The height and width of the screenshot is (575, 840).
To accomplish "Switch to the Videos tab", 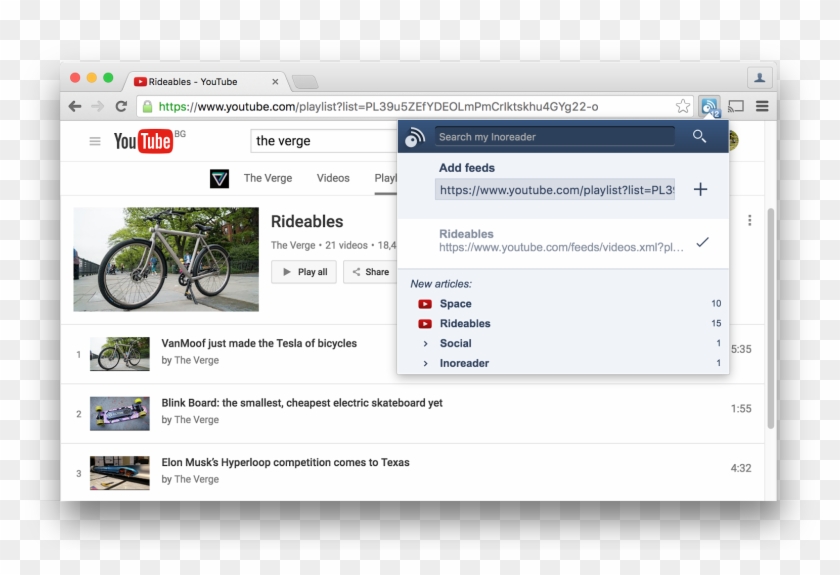I will pos(333,178).
